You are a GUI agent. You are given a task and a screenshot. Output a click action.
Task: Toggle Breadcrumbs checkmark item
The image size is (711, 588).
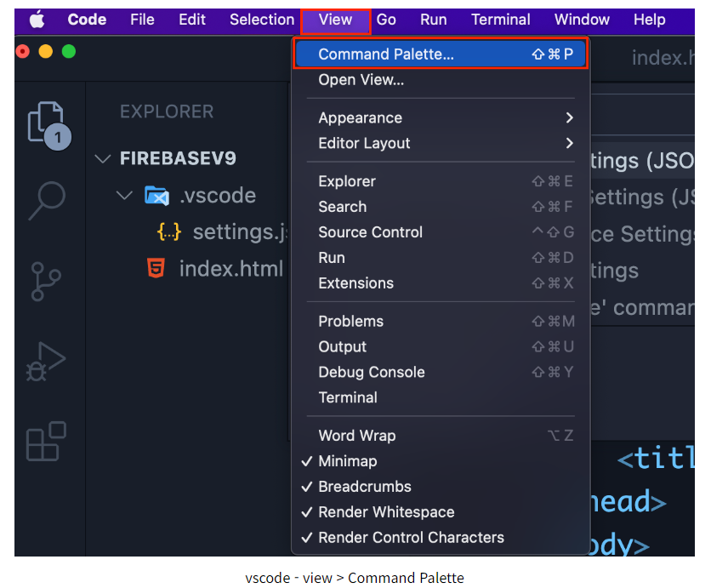[x=441, y=487]
